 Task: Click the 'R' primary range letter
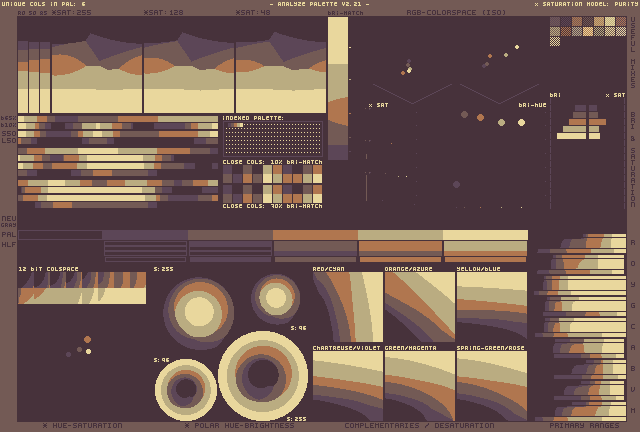633,243
